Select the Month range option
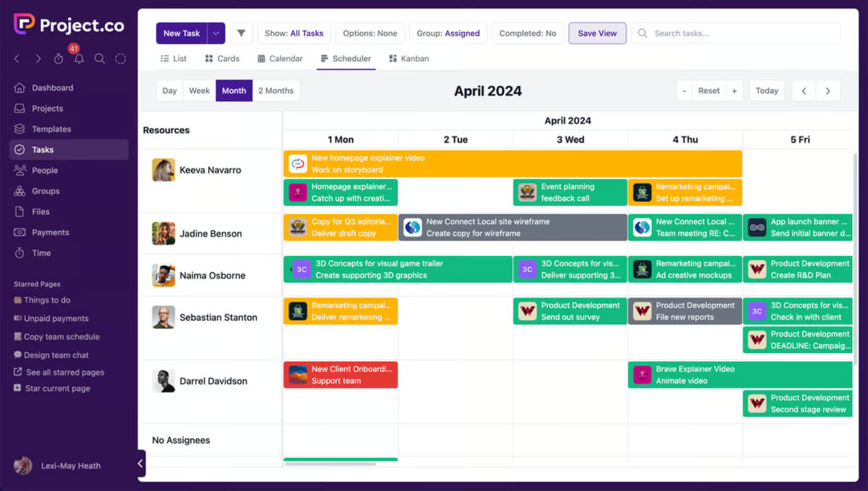This screenshot has width=868, height=491. (234, 91)
